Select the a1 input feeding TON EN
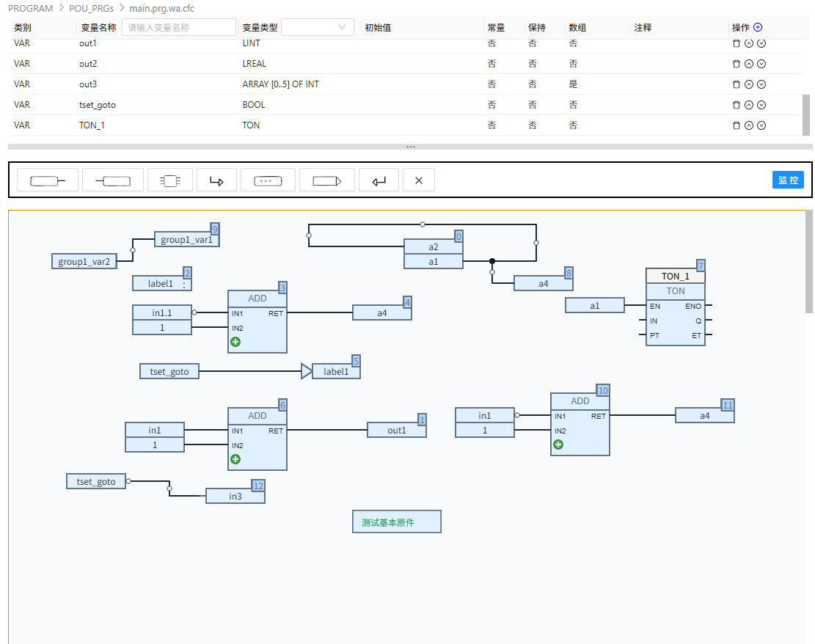The width and height of the screenshot is (815, 644). point(595,306)
